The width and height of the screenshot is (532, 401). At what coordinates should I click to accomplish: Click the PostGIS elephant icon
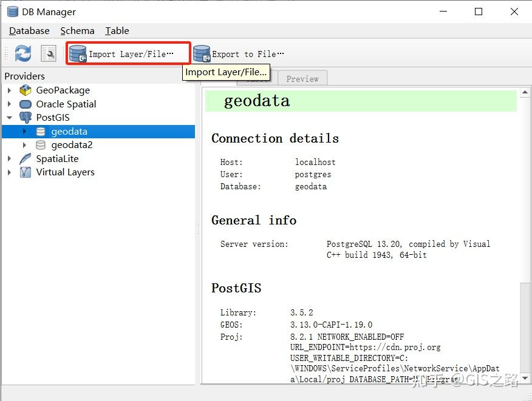click(x=25, y=118)
